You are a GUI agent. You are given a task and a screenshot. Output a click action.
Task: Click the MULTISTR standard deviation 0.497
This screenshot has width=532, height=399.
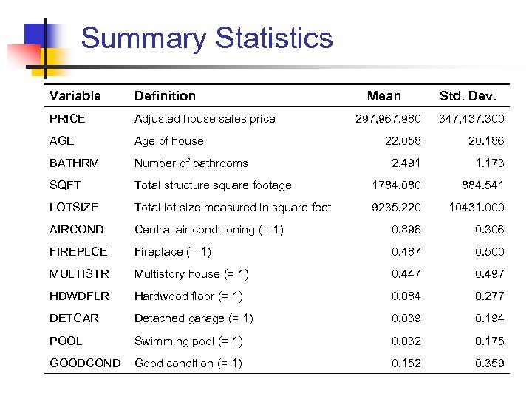489,274
